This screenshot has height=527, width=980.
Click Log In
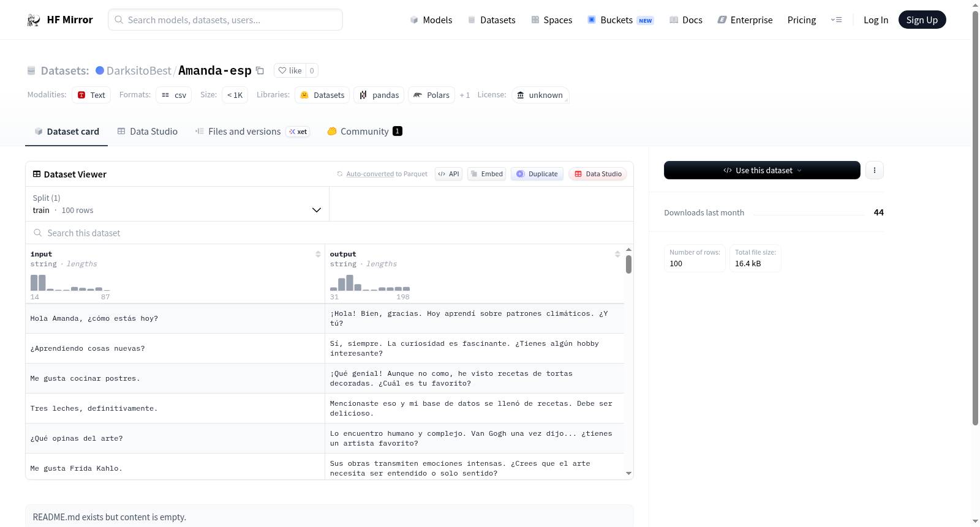(x=876, y=20)
